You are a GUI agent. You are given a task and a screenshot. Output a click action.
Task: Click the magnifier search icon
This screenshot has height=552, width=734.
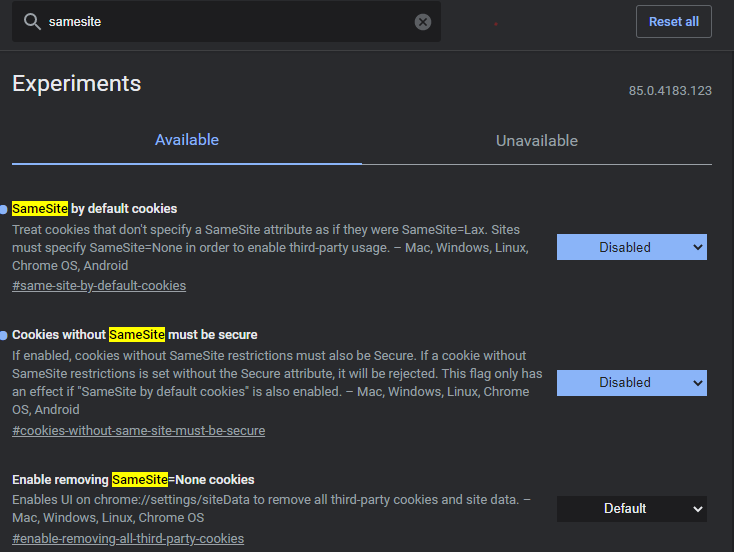pyautogui.click(x=32, y=22)
